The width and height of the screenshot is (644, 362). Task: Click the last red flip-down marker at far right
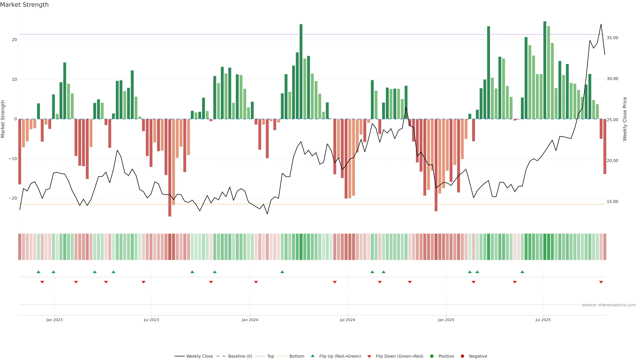click(x=601, y=282)
